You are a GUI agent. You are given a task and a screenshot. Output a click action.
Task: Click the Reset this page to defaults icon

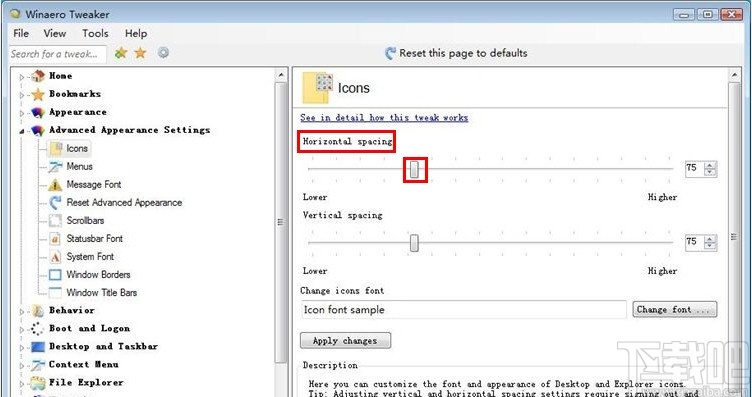tap(391, 53)
